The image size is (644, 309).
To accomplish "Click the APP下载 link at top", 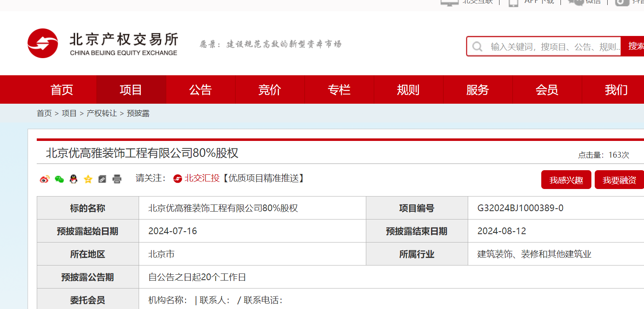I will (539, 2).
